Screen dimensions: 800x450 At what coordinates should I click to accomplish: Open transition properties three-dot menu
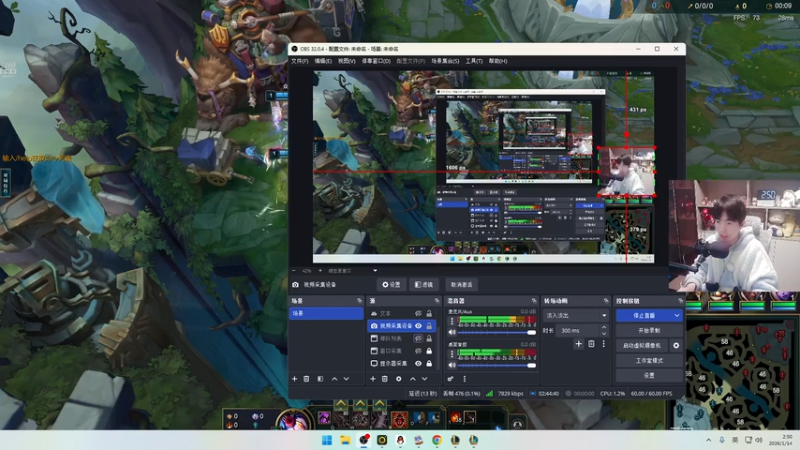(604, 344)
